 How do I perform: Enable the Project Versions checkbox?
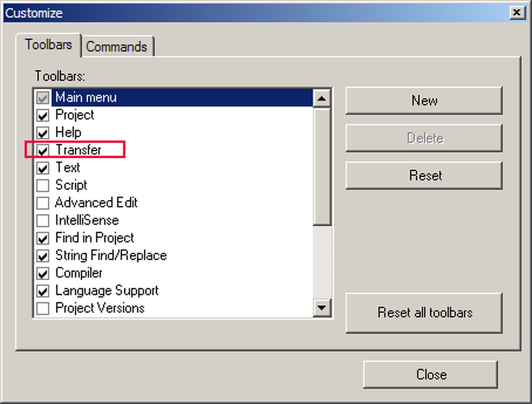coord(43,309)
